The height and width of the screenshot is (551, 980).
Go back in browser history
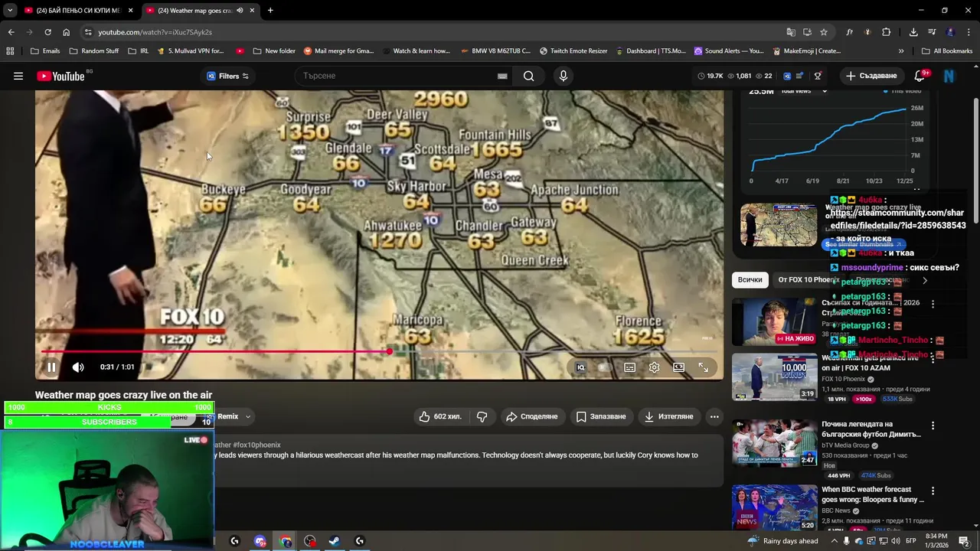click(x=11, y=32)
